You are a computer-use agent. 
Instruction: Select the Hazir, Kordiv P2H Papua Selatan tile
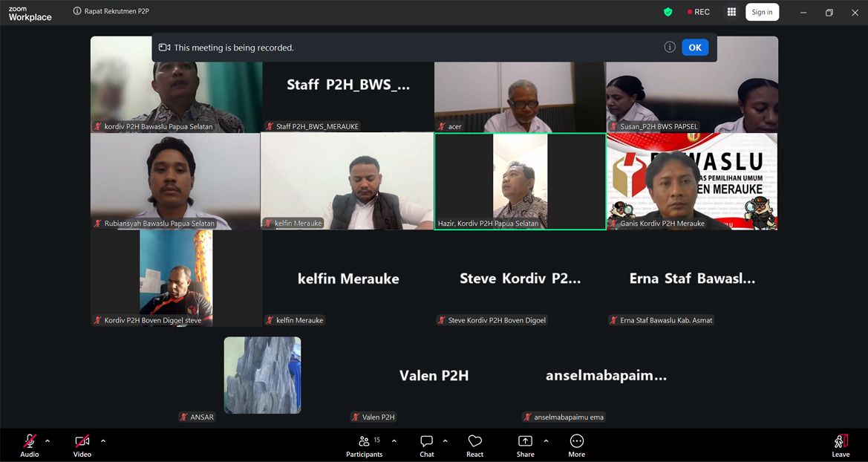coord(521,181)
